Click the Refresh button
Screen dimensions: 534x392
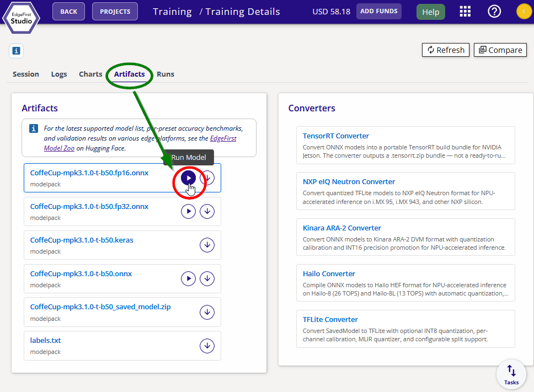445,50
